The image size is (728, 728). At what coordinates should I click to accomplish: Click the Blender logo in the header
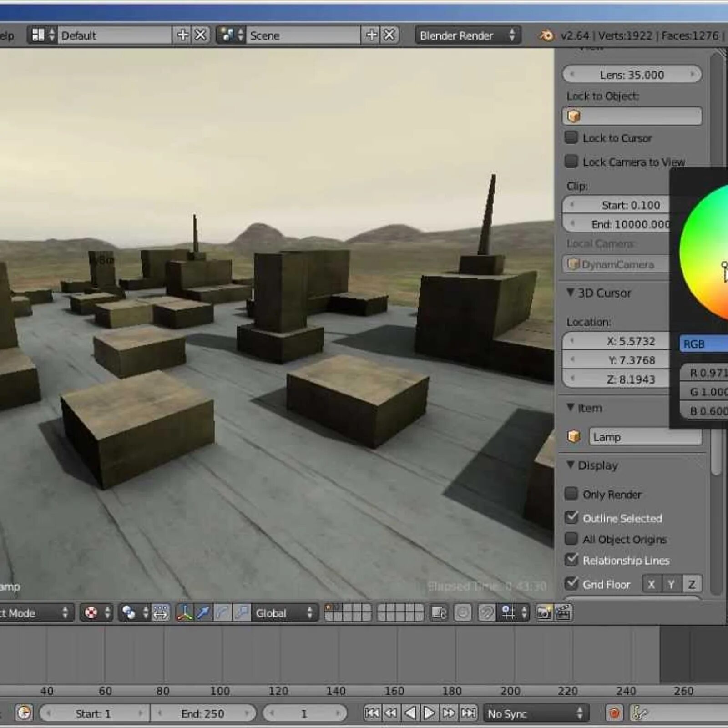[x=547, y=35]
